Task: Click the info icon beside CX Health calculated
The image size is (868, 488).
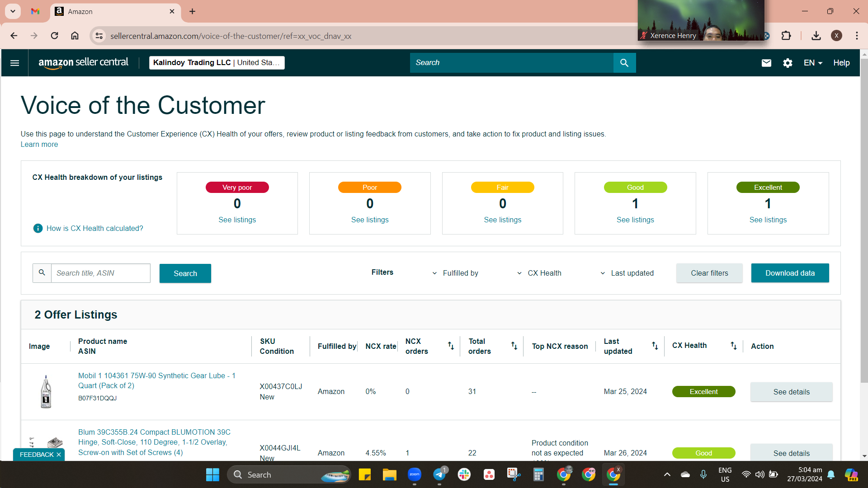Action: click(38, 228)
